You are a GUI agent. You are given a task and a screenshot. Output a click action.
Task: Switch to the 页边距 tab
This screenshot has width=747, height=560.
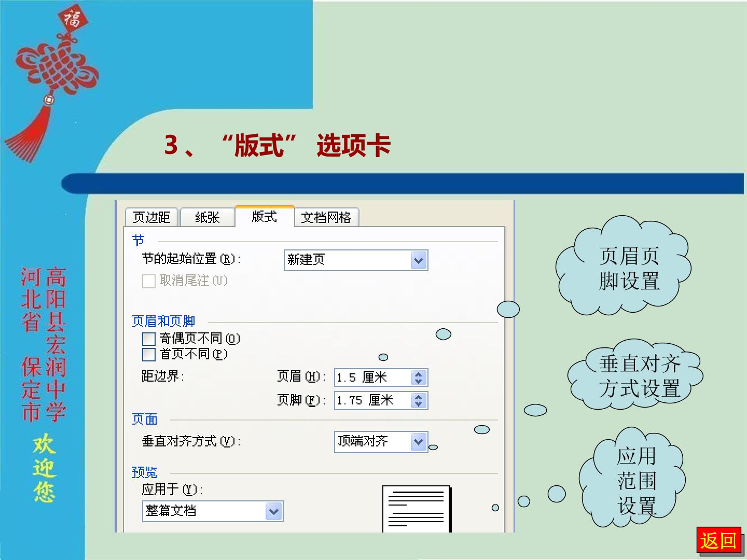point(151,217)
